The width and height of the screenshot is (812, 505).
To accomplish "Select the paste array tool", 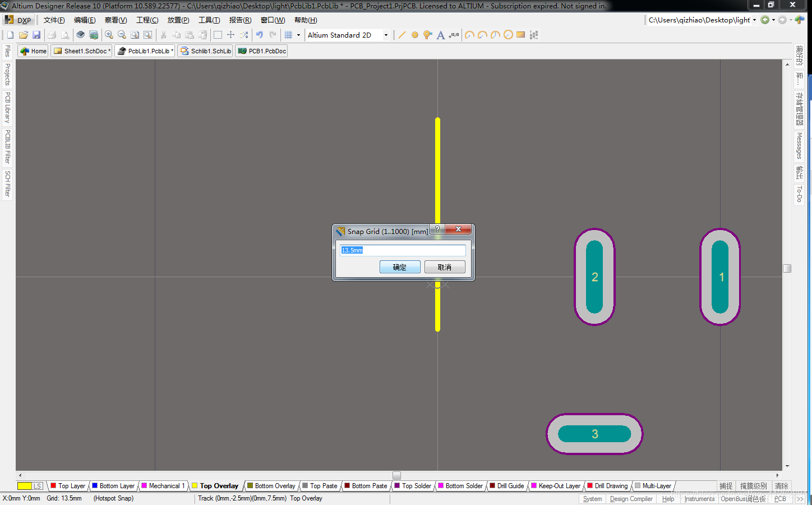I will click(534, 35).
